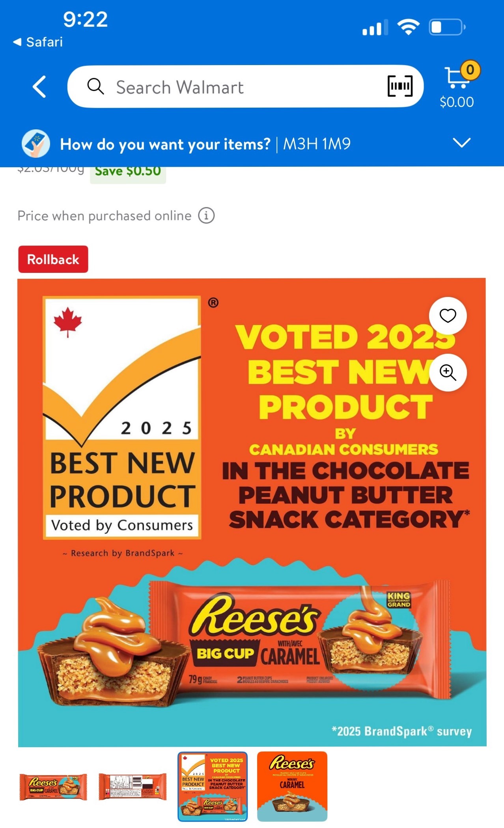This screenshot has width=504, height=828.
Task: Open the shopping cart showing $0.00
Action: (457, 85)
